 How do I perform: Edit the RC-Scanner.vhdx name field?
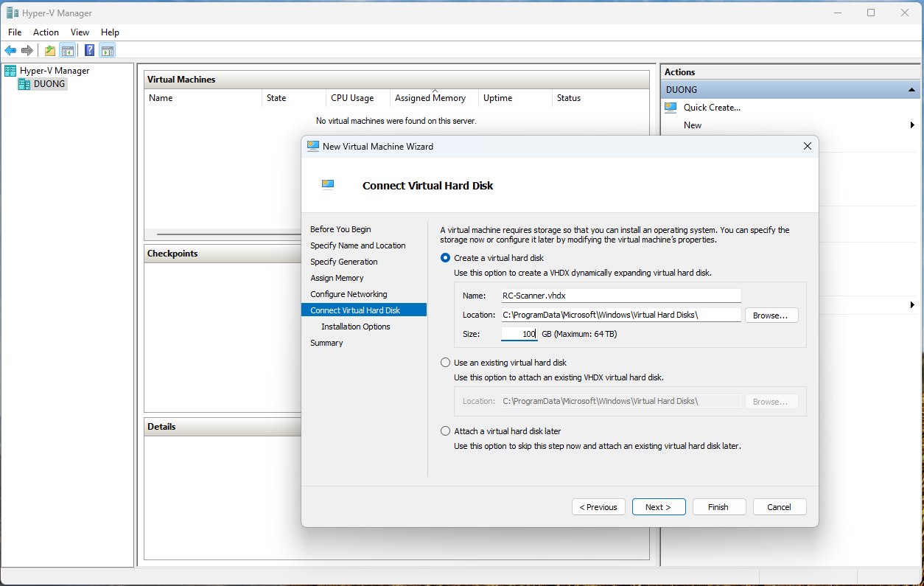click(x=620, y=296)
